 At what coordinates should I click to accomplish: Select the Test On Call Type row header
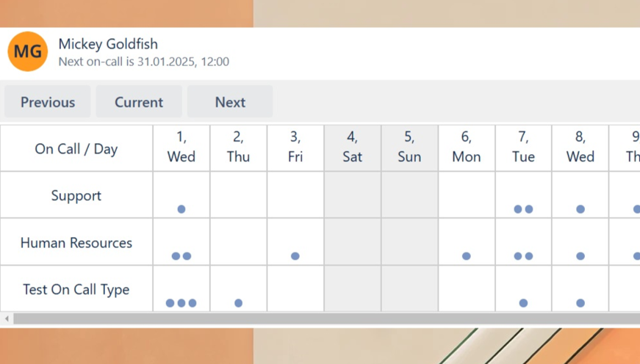76,289
